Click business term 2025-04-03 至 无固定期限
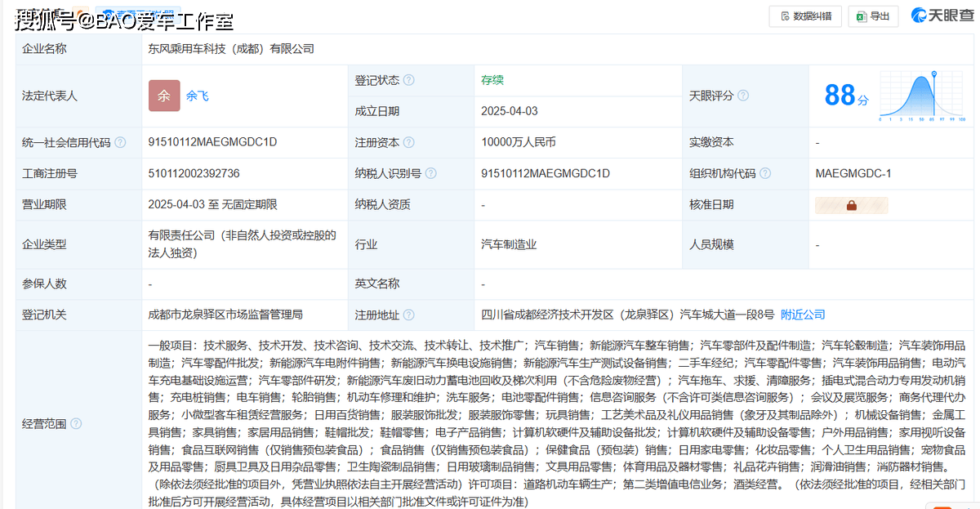 coord(213,204)
